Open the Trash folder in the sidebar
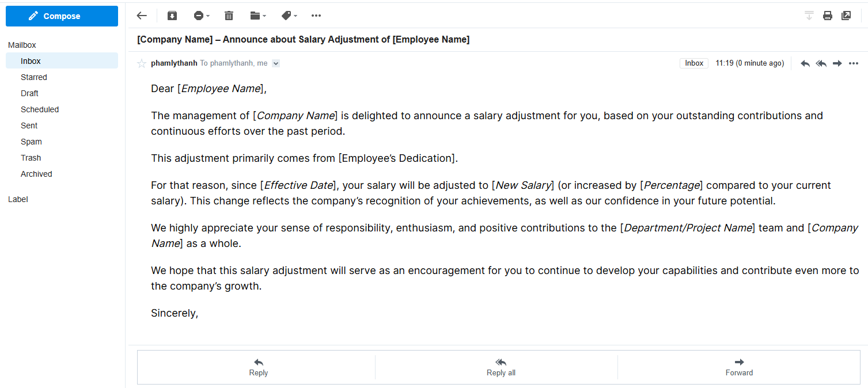Image resolution: width=868 pixels, height=388 pixels. pos(31,158)
